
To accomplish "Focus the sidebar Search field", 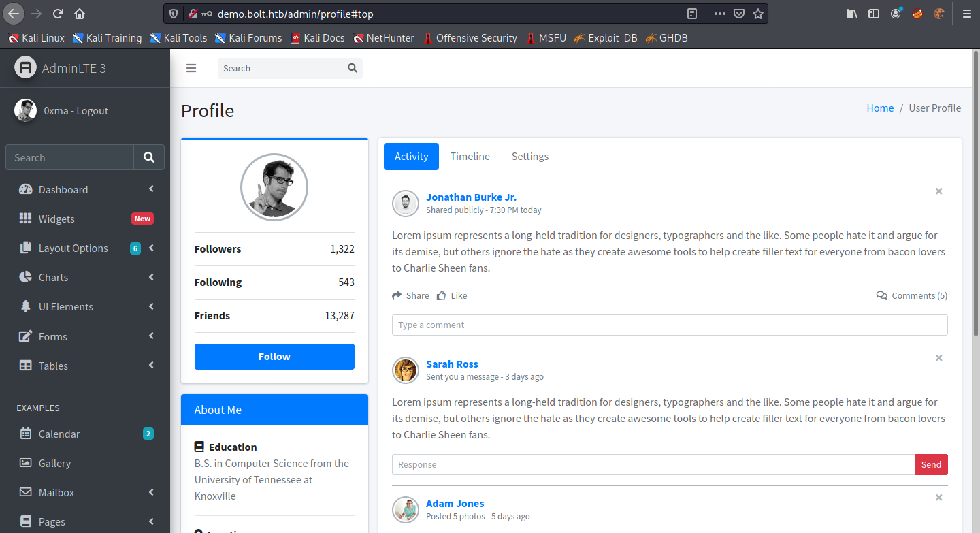I will (70, 157).
